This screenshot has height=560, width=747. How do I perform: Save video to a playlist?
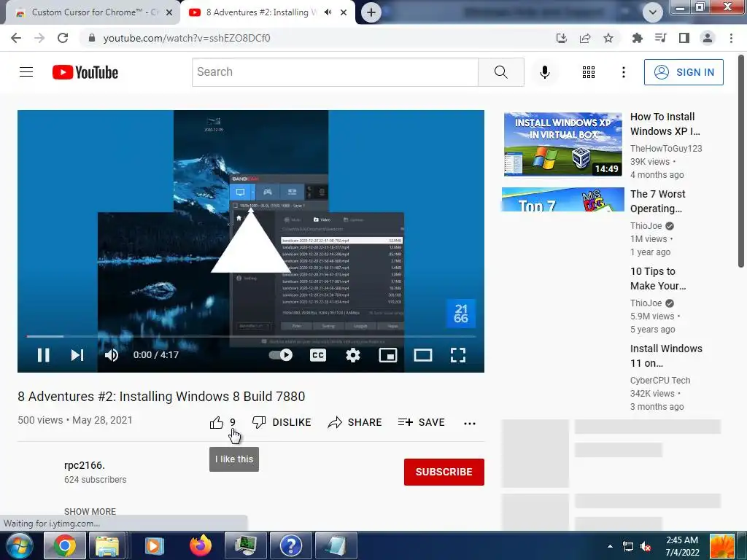click(x=422, y=422)
